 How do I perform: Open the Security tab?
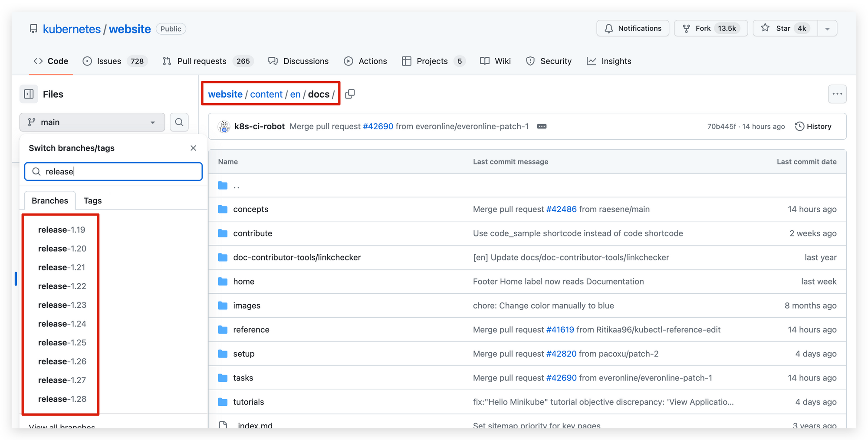549,61
